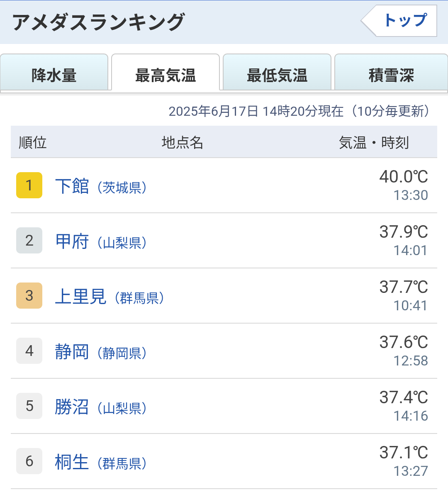Click the アメダスランキング page title
This screenshot has width=448, height=492.
coord(98,22)
